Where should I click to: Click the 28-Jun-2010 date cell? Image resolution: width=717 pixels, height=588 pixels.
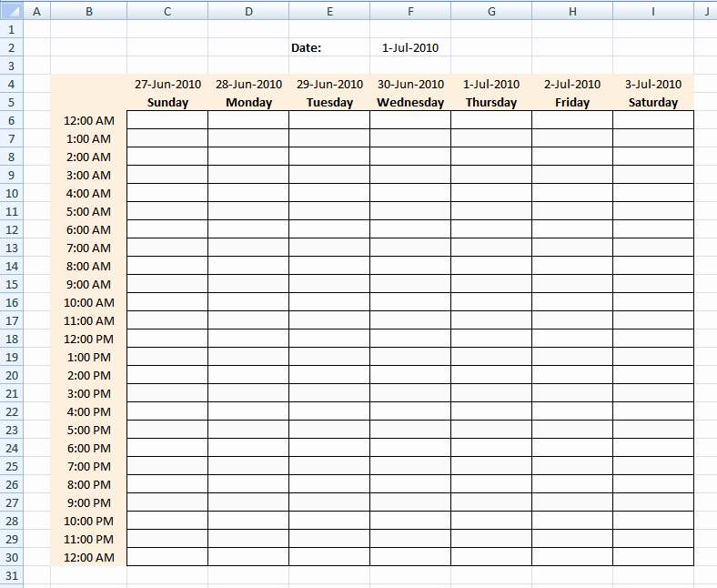[x=248, y=84]
